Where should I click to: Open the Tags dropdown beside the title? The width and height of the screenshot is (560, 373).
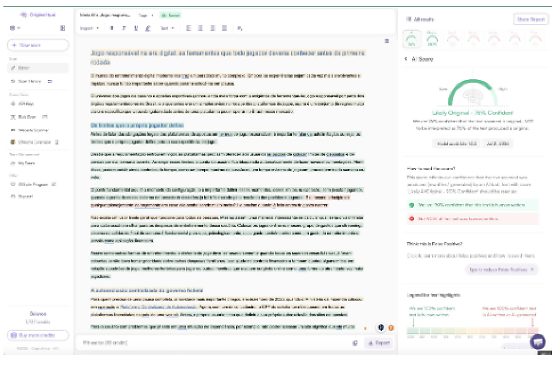[146, 15]
